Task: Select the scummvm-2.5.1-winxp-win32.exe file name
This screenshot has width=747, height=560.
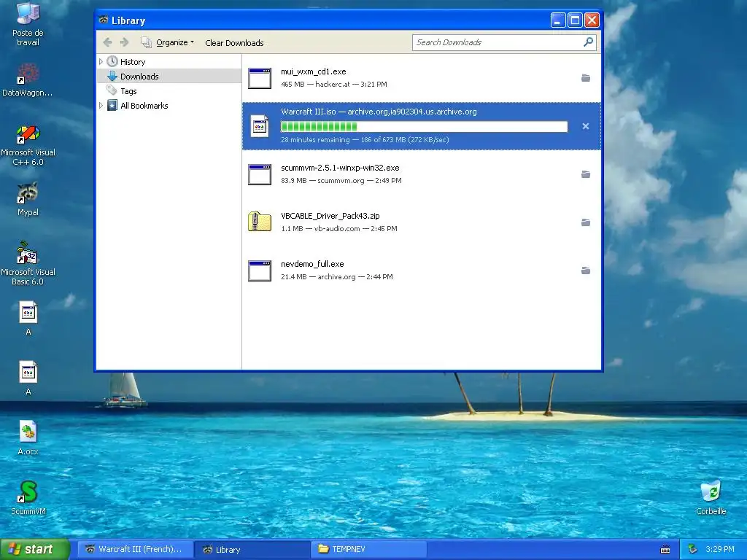Action: click(340, 168)
